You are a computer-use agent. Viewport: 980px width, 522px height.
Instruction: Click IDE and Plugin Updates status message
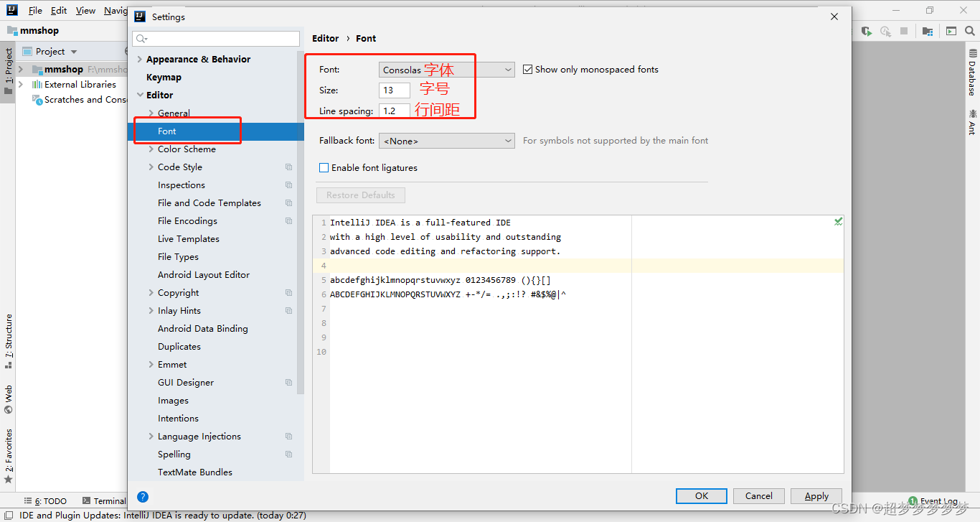[163, 516]
